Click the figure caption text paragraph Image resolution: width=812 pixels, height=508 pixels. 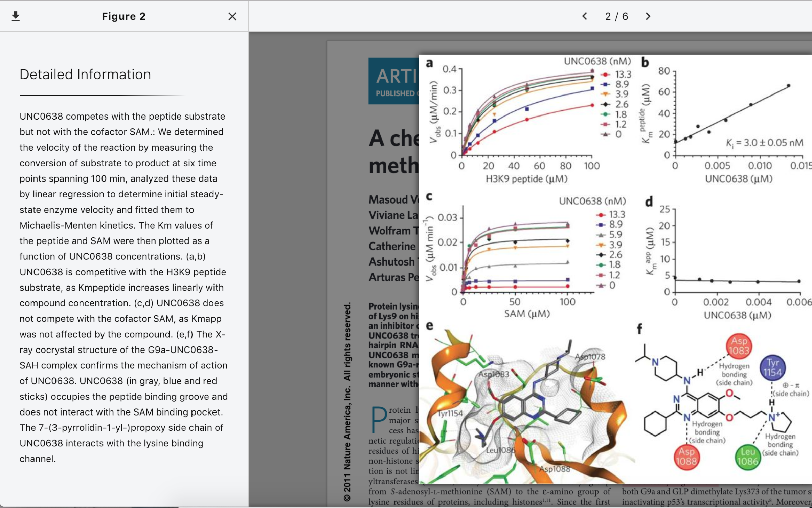coord(123,287)
